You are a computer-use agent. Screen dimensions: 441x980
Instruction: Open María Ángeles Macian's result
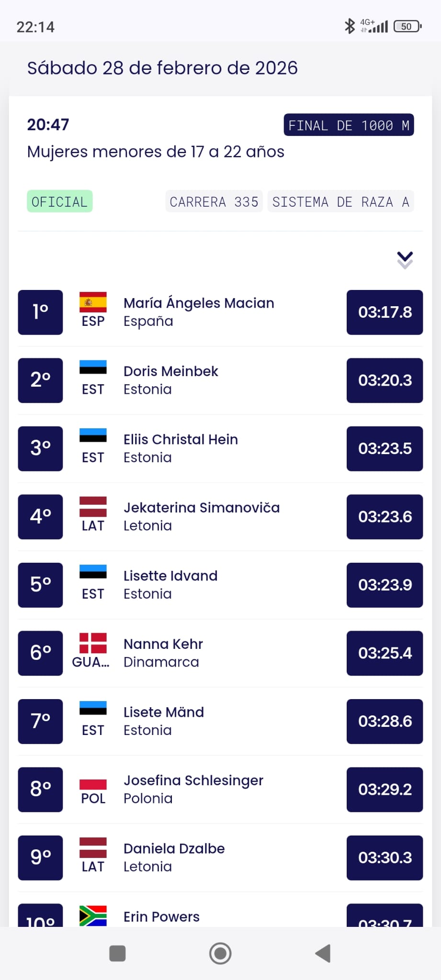click(199, 312)
